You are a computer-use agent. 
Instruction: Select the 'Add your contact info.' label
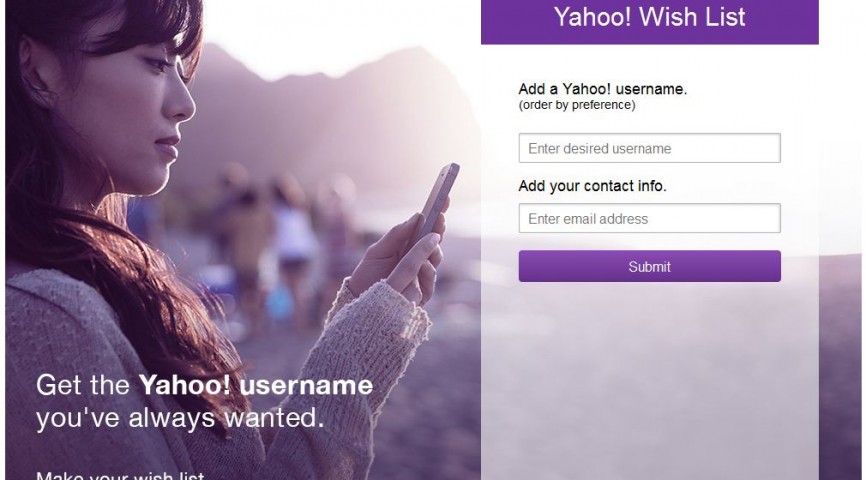tap(593, 186)
